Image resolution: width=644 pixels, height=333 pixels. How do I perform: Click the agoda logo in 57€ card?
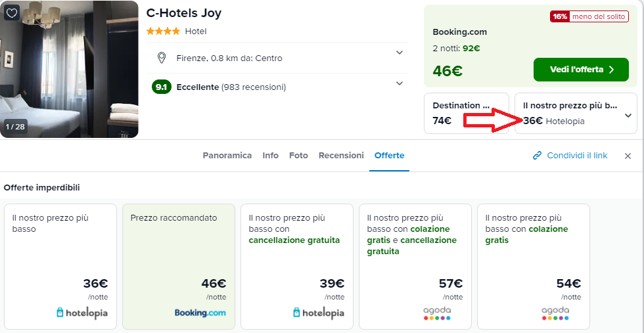[436, 313]
